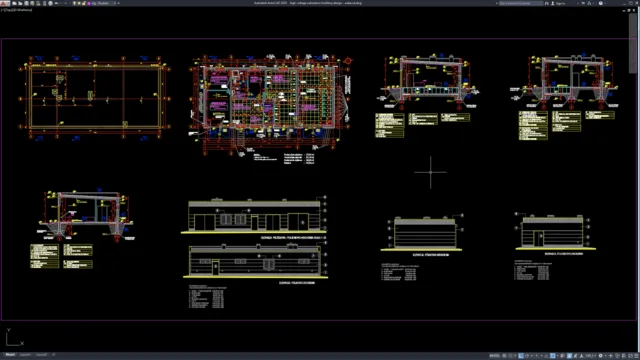Click the Redo arrow icon
The width and height of the screenshot is (640, 360).
[65, 3]
